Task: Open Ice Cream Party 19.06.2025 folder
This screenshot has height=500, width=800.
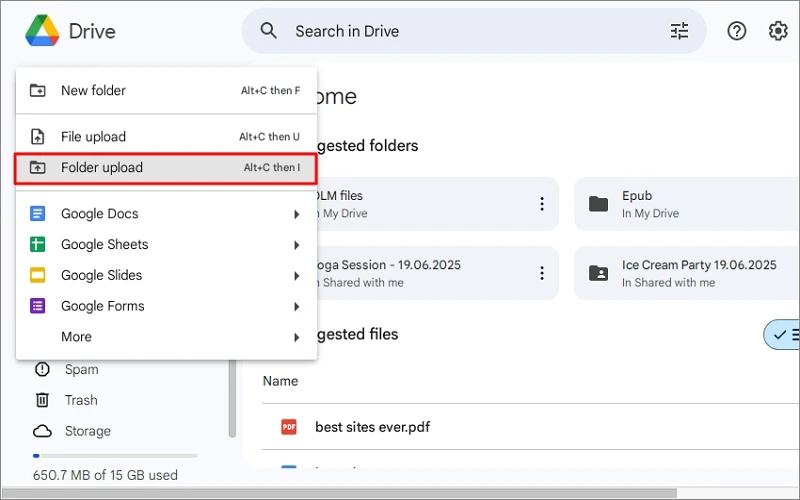Action: 687,273
